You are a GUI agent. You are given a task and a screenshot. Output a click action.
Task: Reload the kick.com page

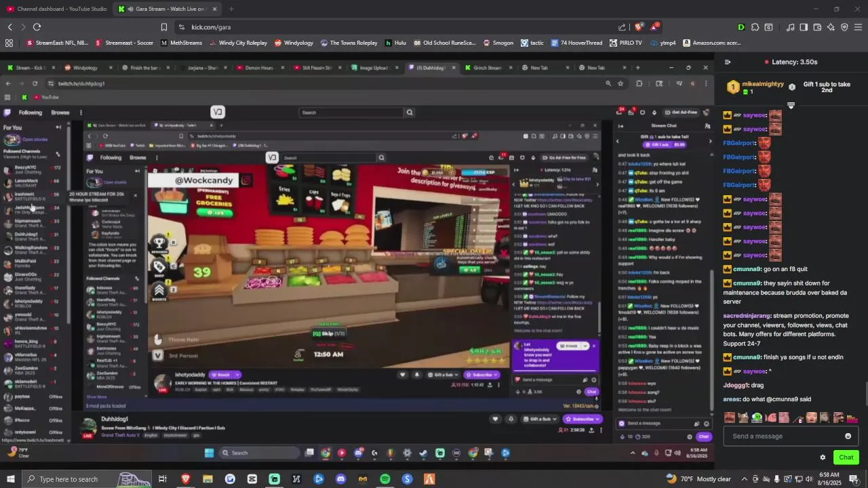point(37,27)
